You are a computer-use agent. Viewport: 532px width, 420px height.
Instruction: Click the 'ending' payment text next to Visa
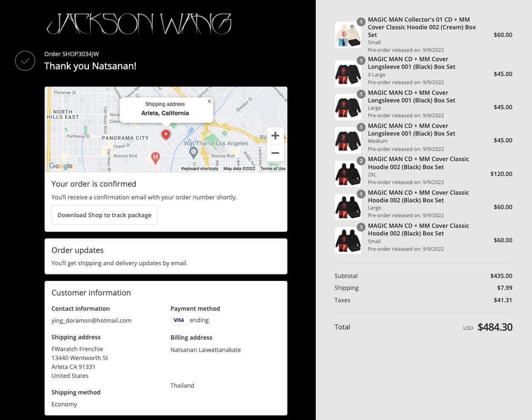[x=199, y=320]
